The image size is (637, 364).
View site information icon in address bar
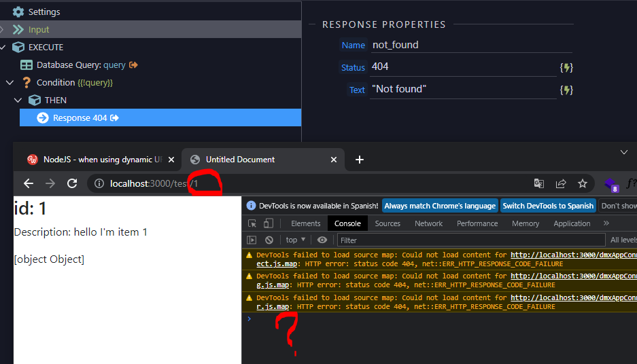tap(99, 184)
